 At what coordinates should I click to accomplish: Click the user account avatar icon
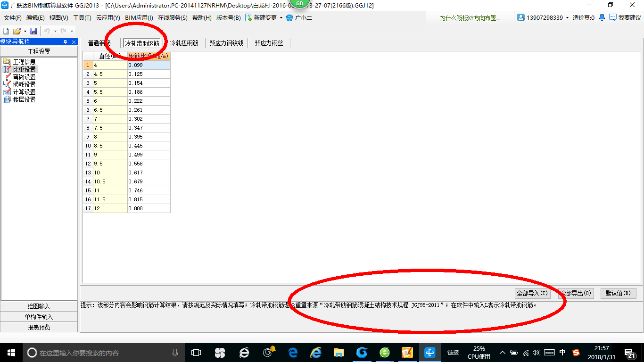521,17
